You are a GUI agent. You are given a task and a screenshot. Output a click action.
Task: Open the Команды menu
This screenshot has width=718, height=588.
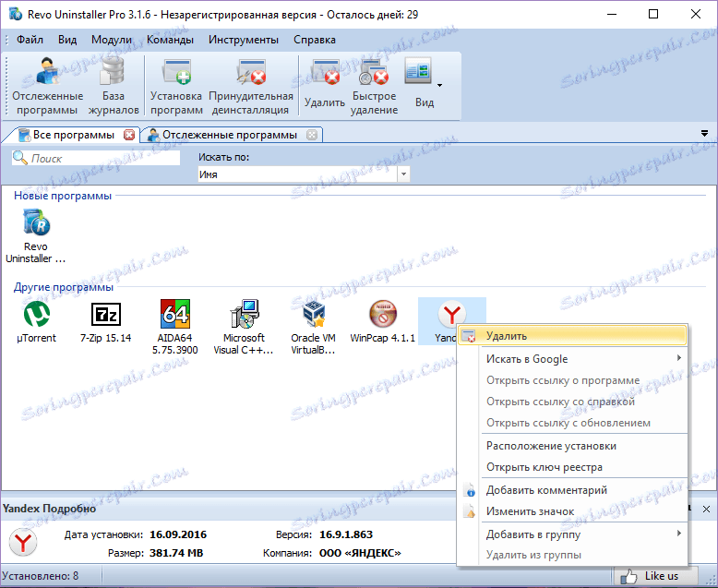170,40
